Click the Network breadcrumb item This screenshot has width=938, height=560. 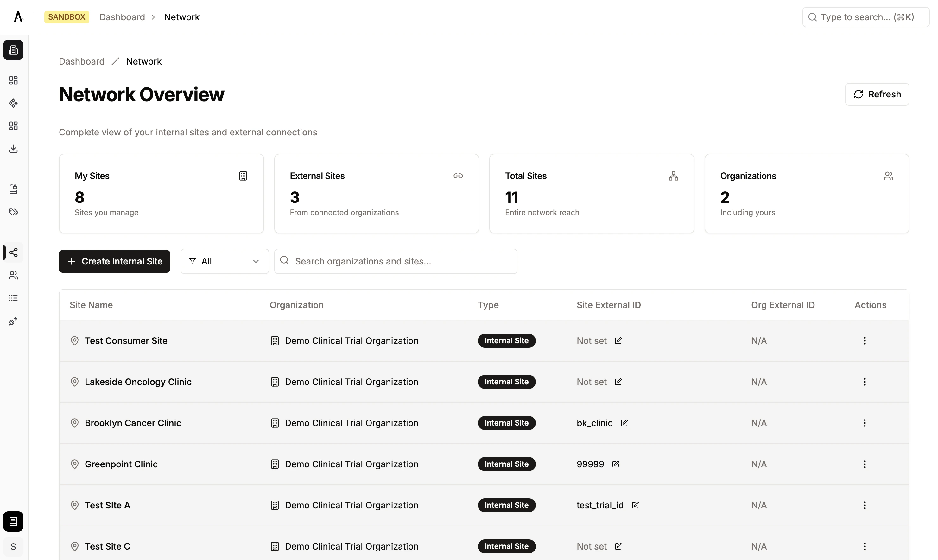(144, 61)
